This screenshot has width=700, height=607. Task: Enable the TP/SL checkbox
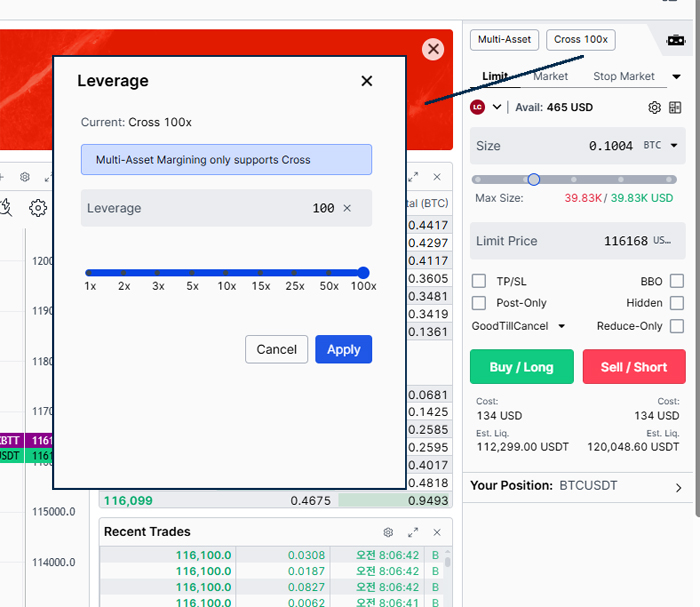pyautogui.click(x=479, y=282)
